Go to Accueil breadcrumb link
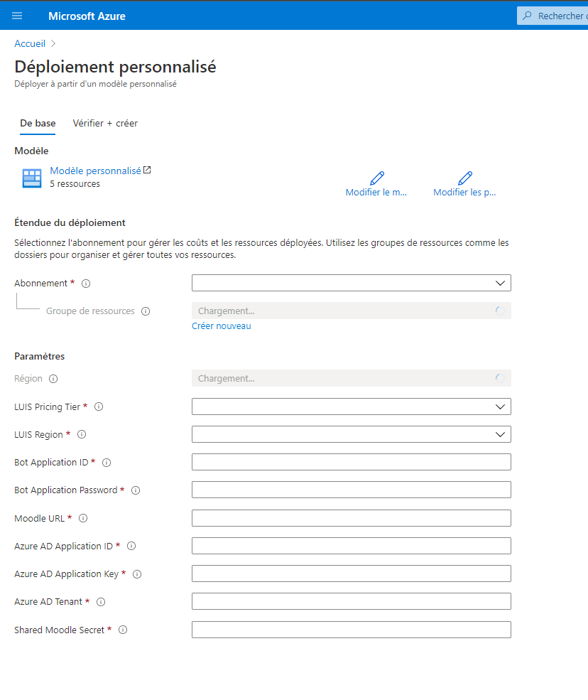This screenshot has height=700, width=588. tap(30, 43)
